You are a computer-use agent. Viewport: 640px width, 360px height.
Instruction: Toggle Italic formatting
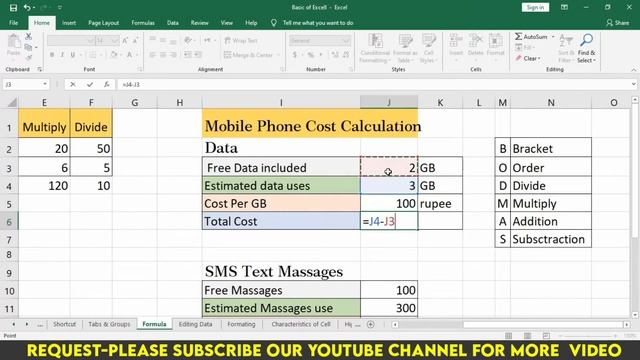(62, 55)
